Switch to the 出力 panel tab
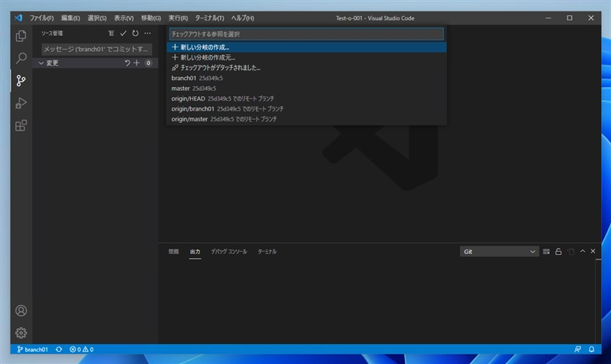This screenshot has width=611, height=364. click(x=196, y=252)
